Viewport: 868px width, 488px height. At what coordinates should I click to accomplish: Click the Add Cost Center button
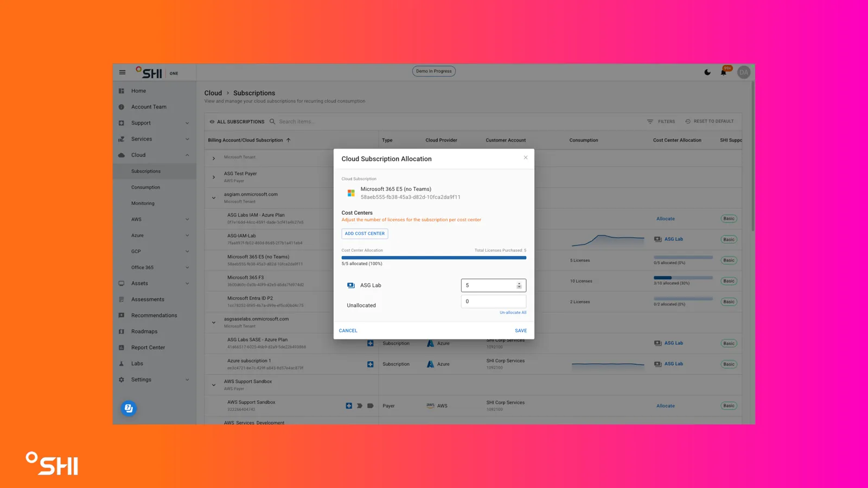click(365, 234)
